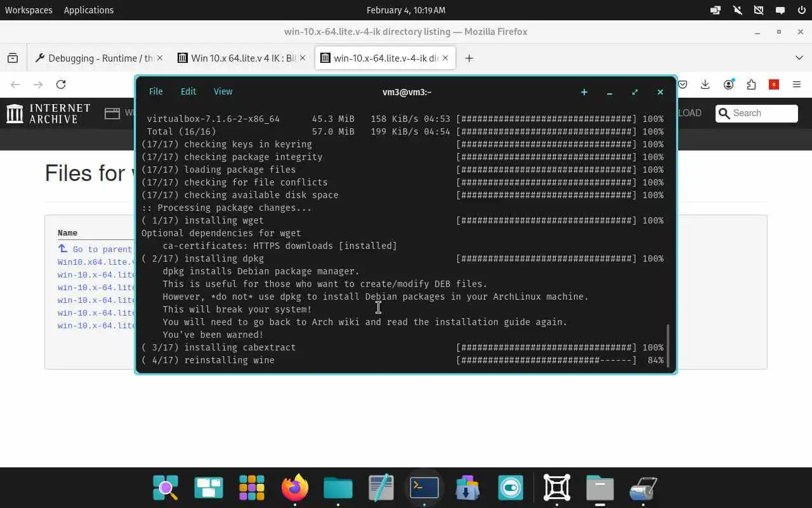Open the settings toggle icon in dock
Image resolution: width=812 pixels, height=508 pixels.
(x=511, y=488)
